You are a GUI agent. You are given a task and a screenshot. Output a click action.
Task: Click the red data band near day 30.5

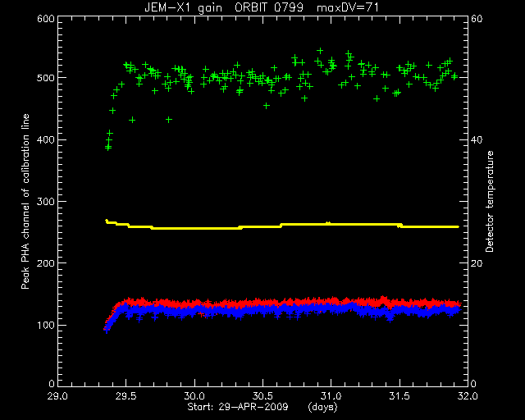[x=263, y=302]
